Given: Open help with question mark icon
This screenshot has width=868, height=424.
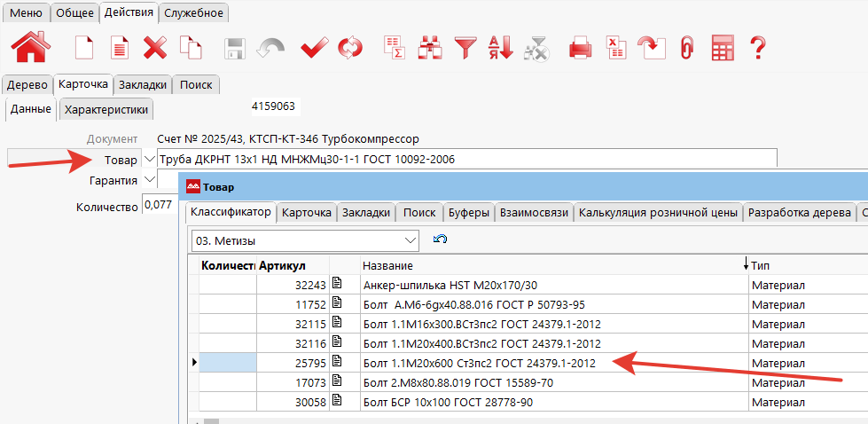Looking at the screenshot, I should pyautogui.click(x=757, y=47).
